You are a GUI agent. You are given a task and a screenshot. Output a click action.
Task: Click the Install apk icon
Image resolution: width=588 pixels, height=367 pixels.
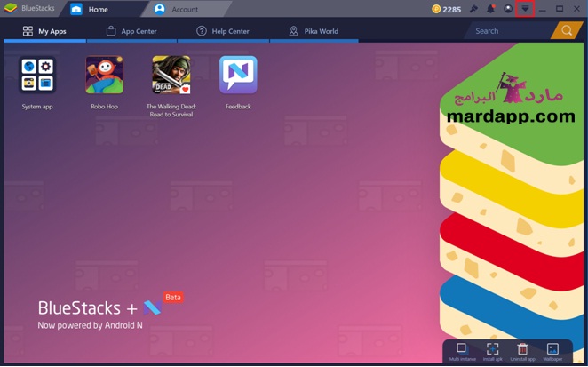492,348
